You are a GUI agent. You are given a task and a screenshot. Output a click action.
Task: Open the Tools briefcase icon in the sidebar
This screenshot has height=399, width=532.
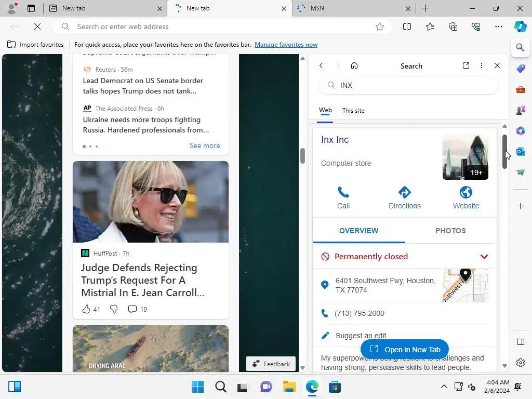click(x=520, y=89)
